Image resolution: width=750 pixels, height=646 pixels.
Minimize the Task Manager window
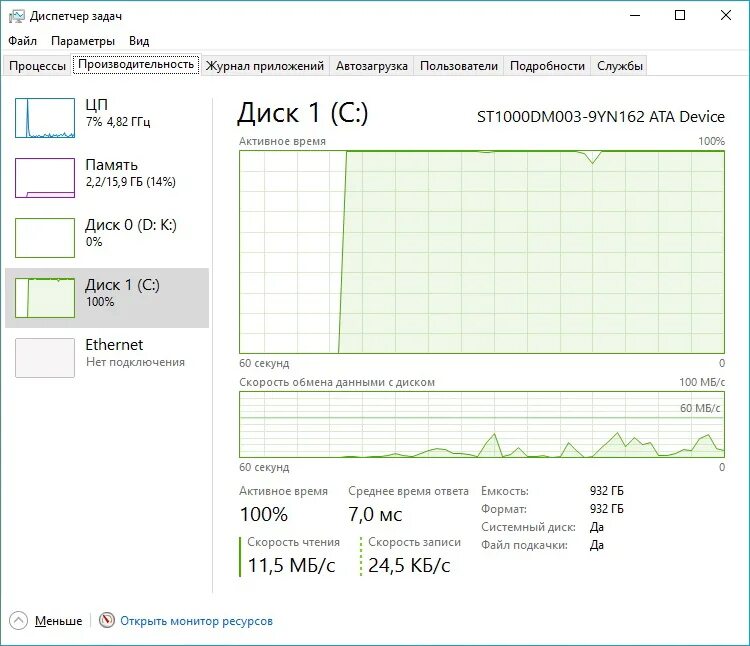[635, 15]
